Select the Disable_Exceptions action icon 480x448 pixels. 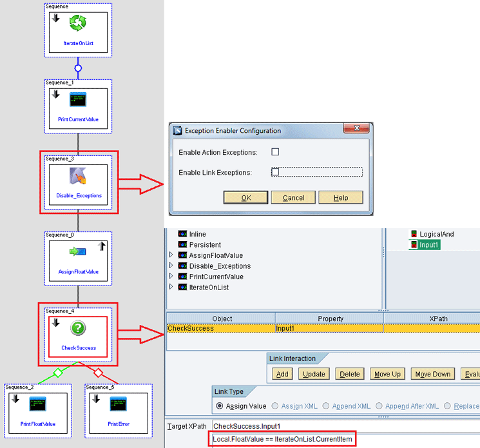pos(78,176)
